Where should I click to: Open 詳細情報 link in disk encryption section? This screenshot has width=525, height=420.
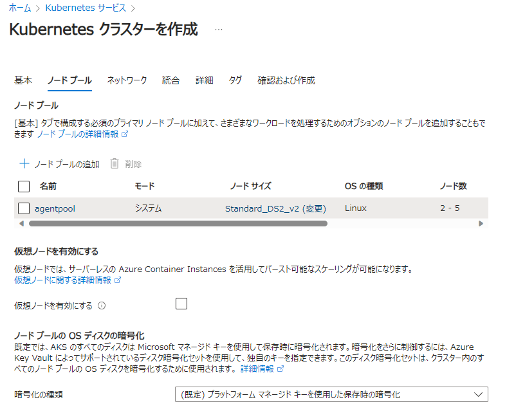(257, 369)
